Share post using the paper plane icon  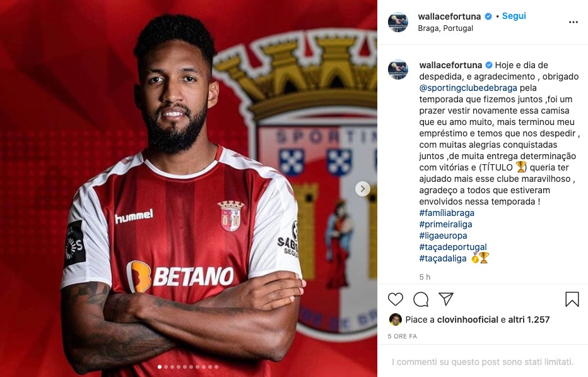[x=446, y=299]
